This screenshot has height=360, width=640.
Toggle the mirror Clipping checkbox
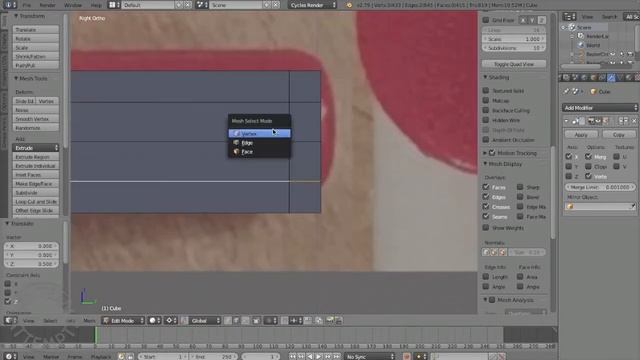coord(588,166)
